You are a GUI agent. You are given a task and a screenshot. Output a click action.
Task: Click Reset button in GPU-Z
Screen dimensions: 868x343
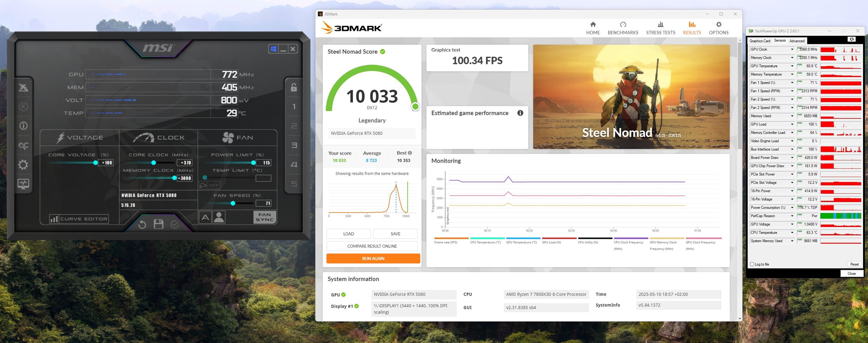(x=854, y=264)
